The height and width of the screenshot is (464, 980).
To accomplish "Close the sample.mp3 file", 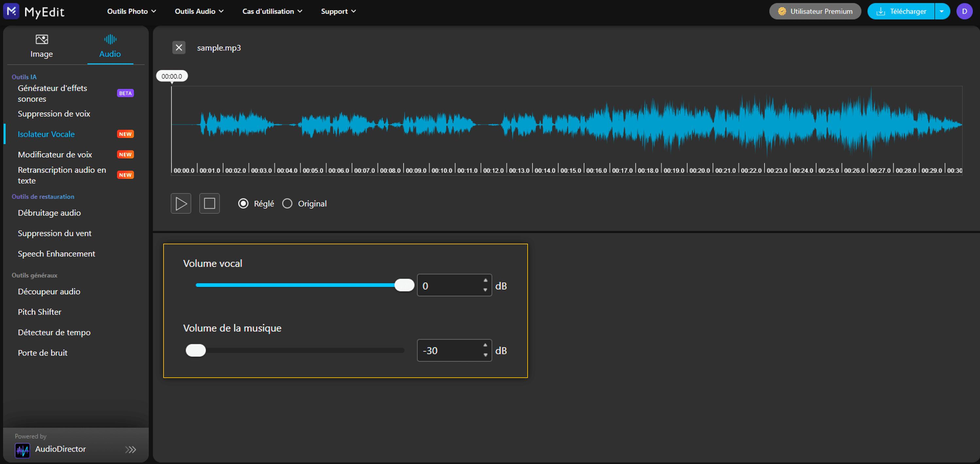I will pyautogui.click(x=179, y=47).
